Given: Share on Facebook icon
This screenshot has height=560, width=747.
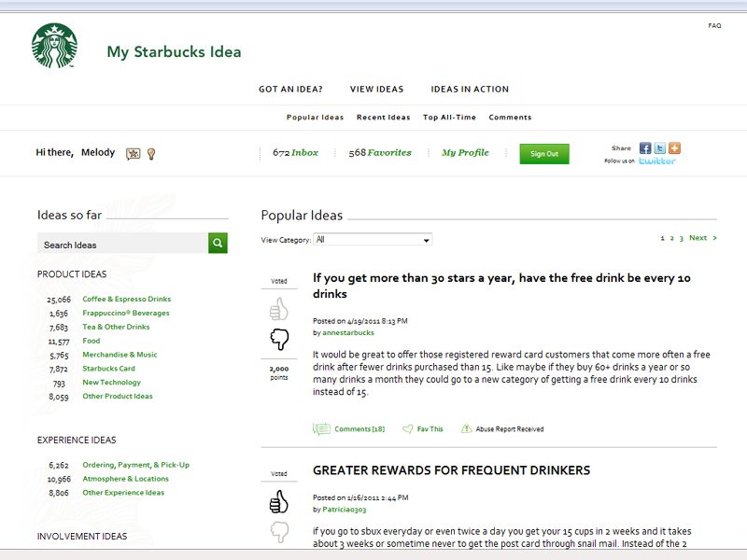Looking at the screenshot, I should 645,148.
